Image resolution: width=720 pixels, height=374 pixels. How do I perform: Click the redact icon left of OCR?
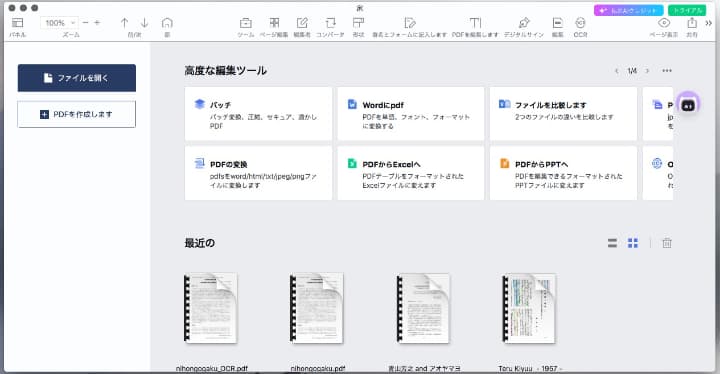[557, 23]
